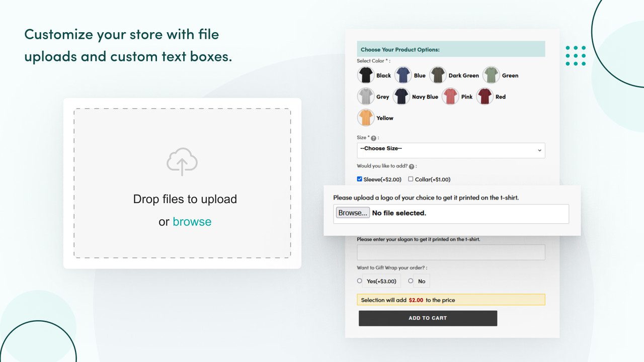The height and width of the screenshot is (362, 644).
Task: Enable the Collar(+$1.00) checkbox
Action: tap(410, 179)
